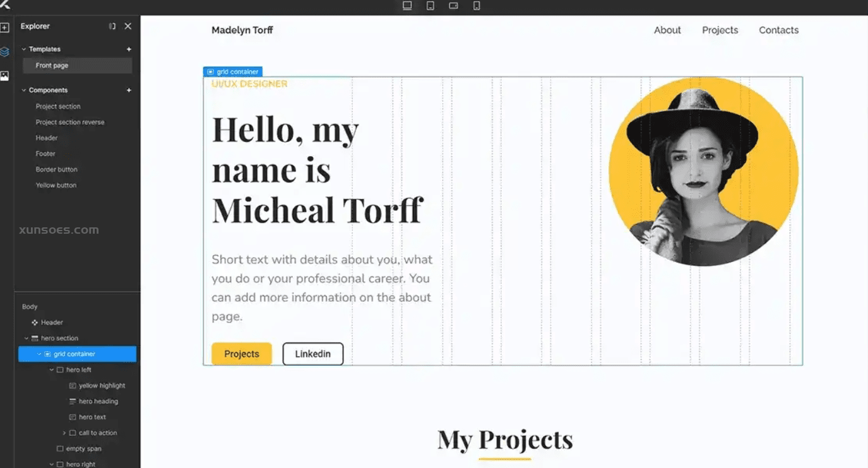Viewport: 868px width, 468px height.
Task: Click the yellow Projects button
Action: tap(242, 354)
